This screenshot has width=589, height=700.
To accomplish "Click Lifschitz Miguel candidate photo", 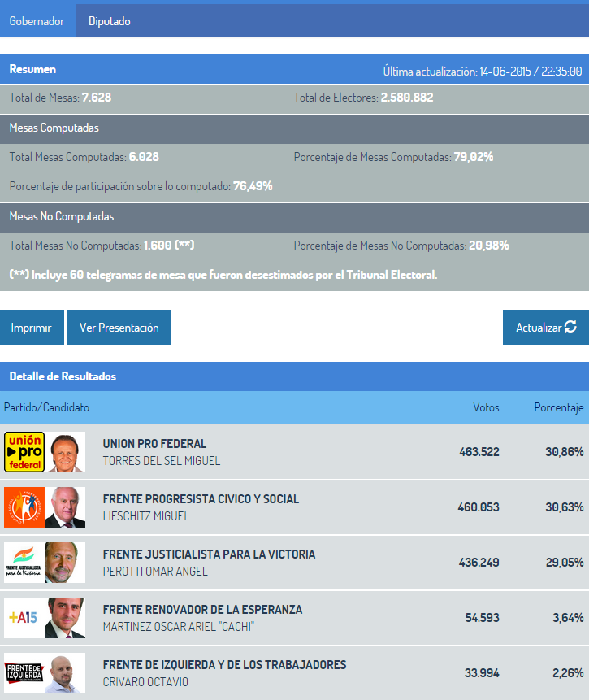I will click(65, 507).
